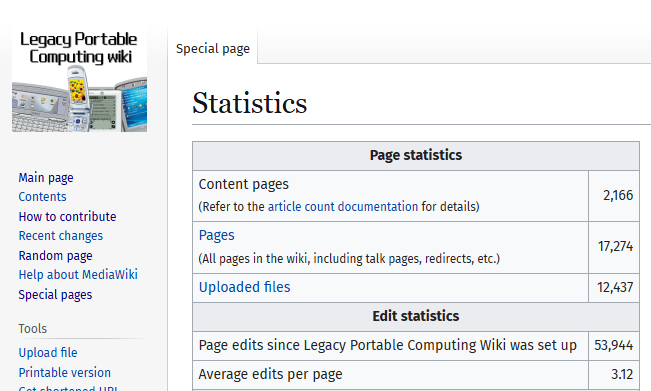The height and width of the screenshot is (391, 651).
Task: Click the Edit statistics table header
Action: (416, 316)
